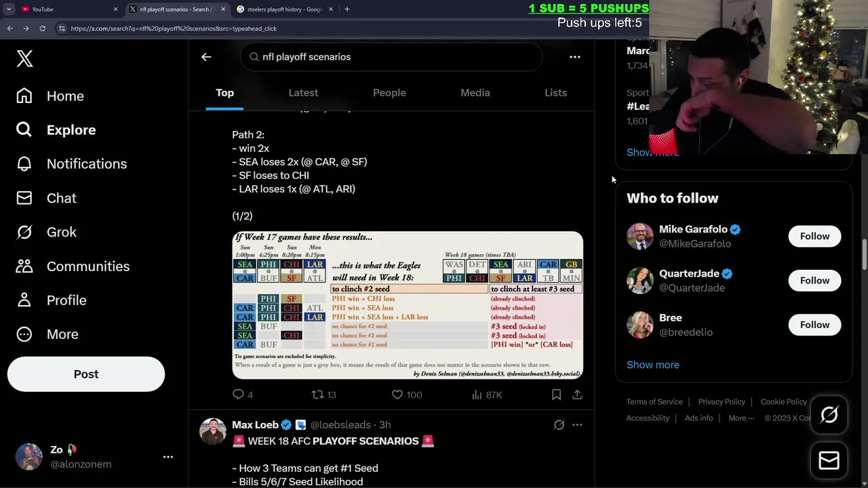
Task: Open the floating messages envelope button
Action: coord(829,461)
